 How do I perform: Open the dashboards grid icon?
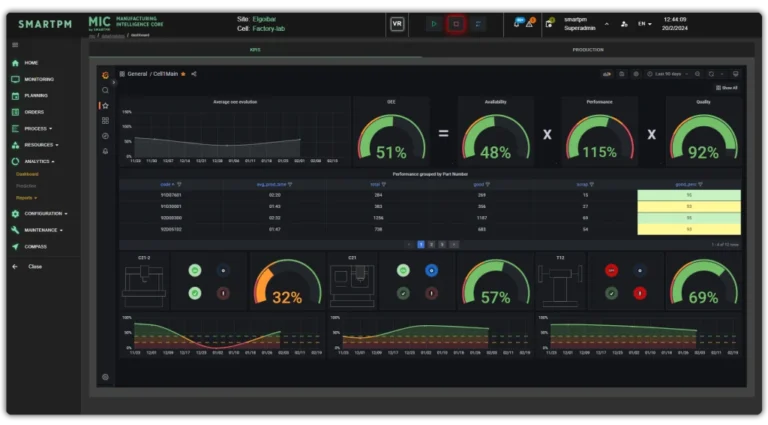105,121
